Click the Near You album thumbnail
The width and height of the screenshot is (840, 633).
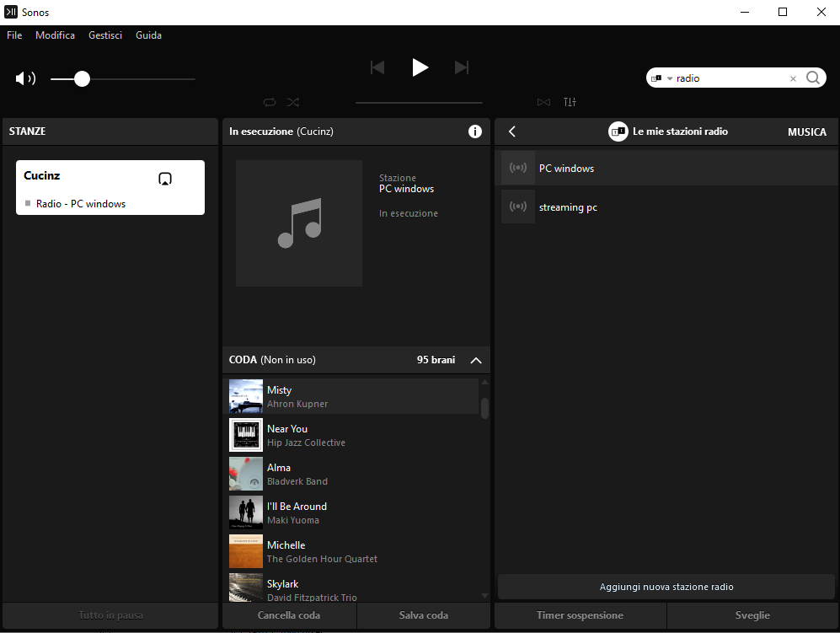[246, 435]
